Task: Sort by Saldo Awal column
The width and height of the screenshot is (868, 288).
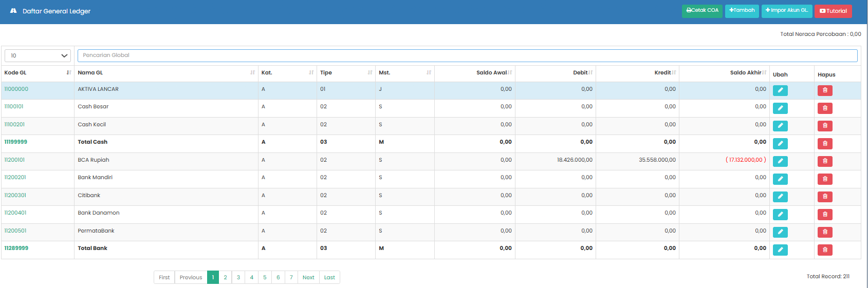Action: [475, 73]
